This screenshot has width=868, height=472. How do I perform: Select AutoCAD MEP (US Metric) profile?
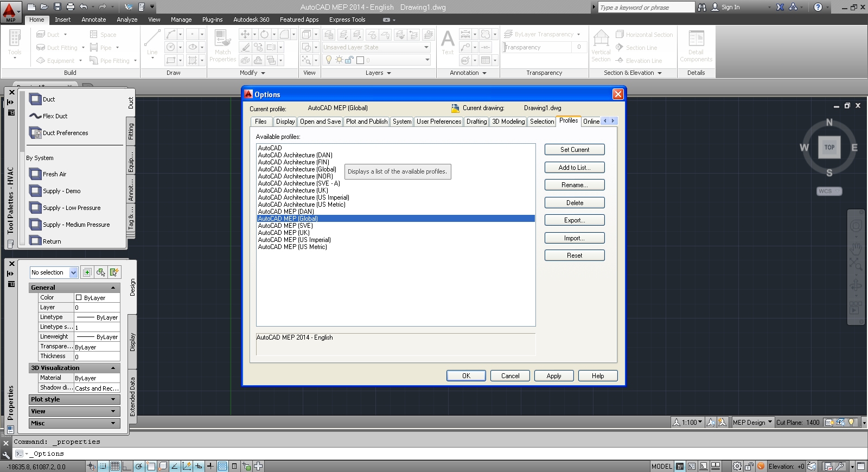pos(292,247)
